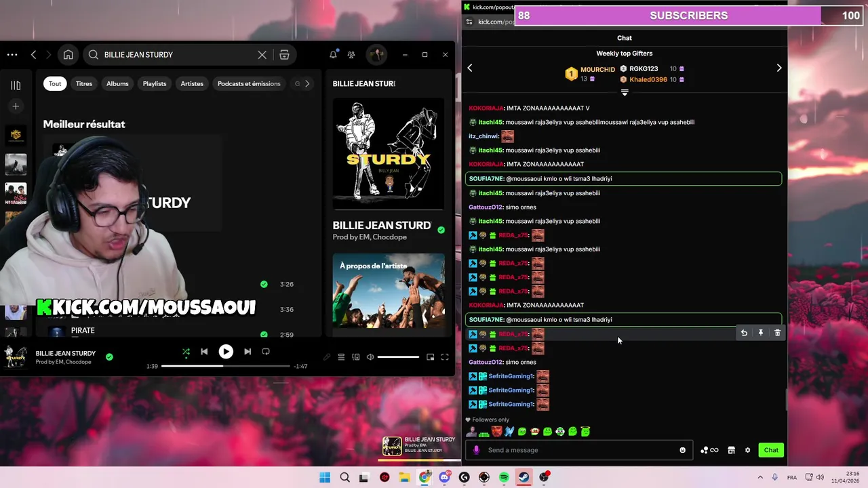This screenshot has height=488, width=868.
Task: Open Your Library icon in Spotify sidebar
Action: 16,85
